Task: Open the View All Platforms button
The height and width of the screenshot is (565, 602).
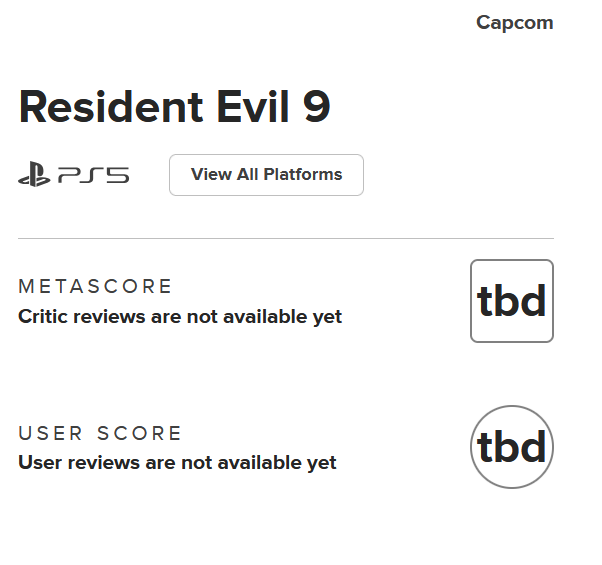Action: pos(266,175)
